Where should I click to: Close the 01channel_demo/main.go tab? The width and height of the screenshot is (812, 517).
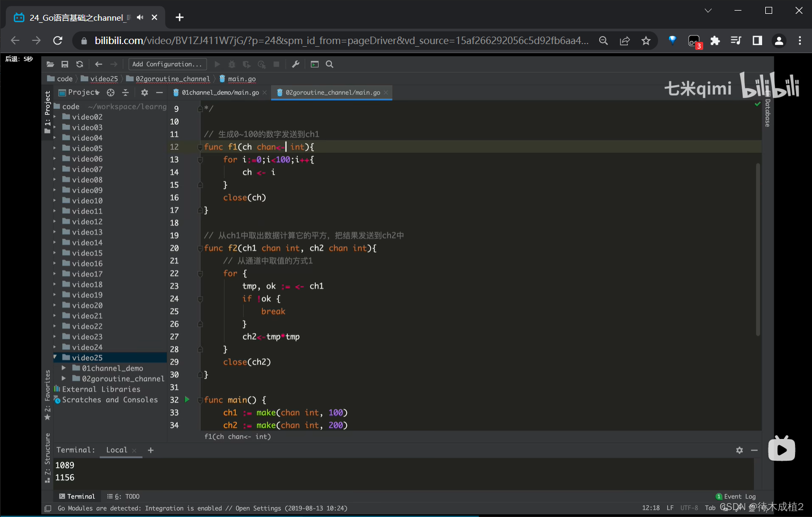[265, 92]
